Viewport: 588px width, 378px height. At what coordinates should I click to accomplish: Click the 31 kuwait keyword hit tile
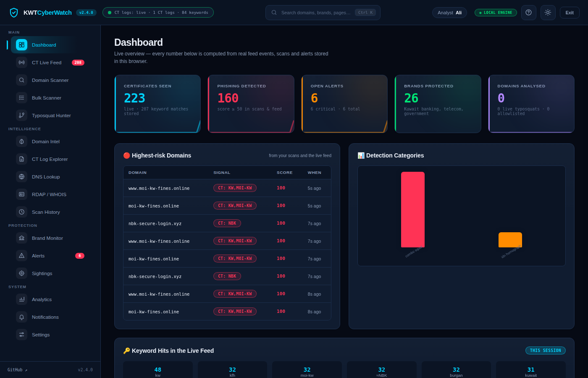(x=531, y=370)
